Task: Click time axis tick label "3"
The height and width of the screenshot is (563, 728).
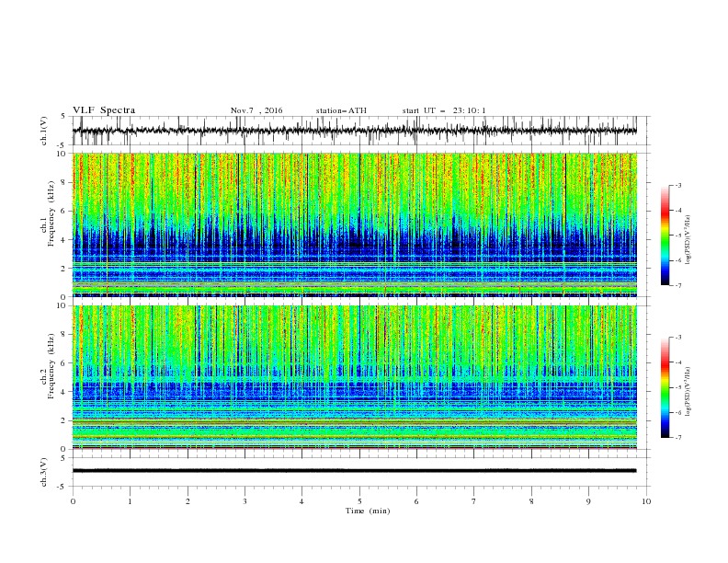Action: [x=245, y=501]
